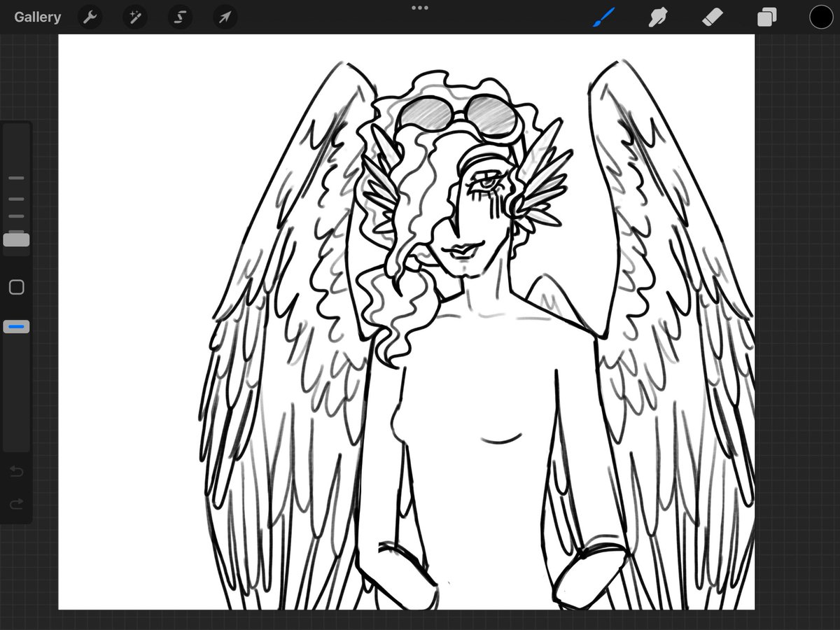Open the Adjustments panel via magic wand icon
The width and height of the screenshot is (840, 630).
coord(134,17)
